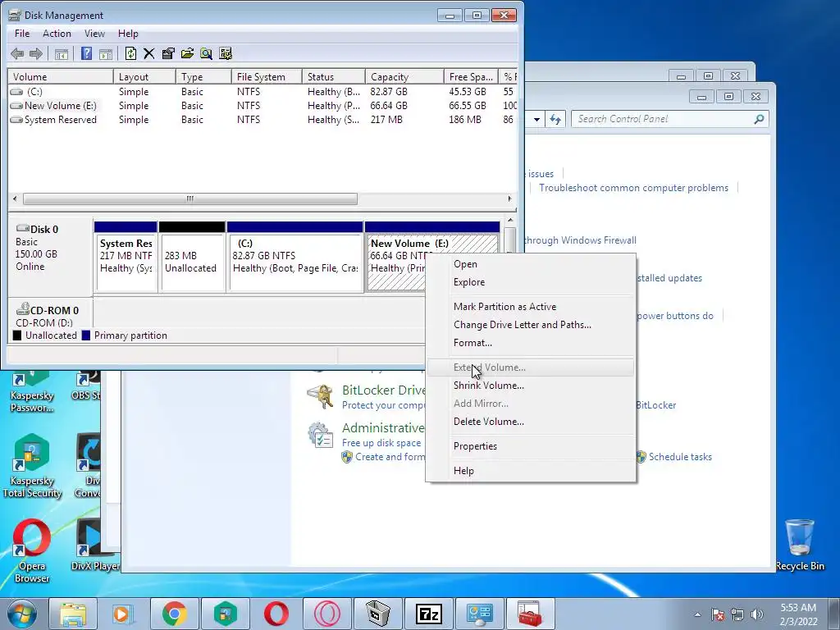
Task: Click the Action Center flag in system tray
Action: tap(718, 614)
